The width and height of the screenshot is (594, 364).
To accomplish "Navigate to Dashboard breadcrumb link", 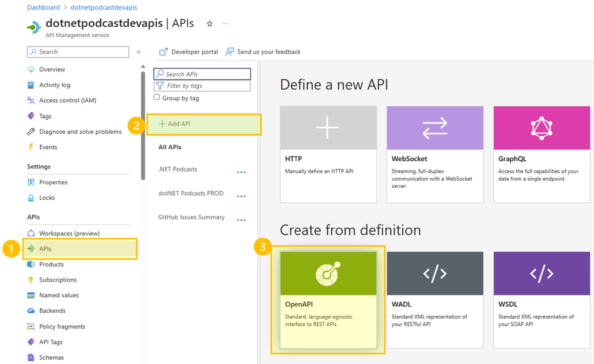I will coord(43,7).
